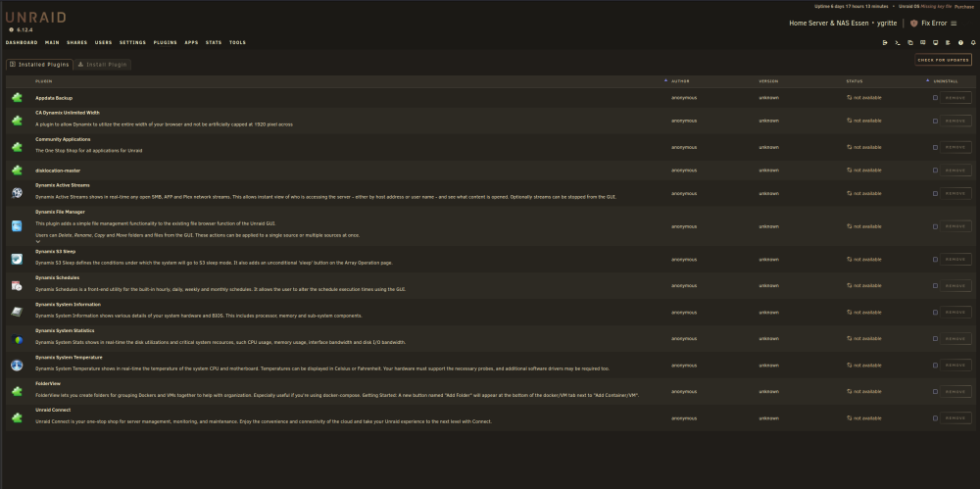Click the UNRAID logo

tap(35, 18)
